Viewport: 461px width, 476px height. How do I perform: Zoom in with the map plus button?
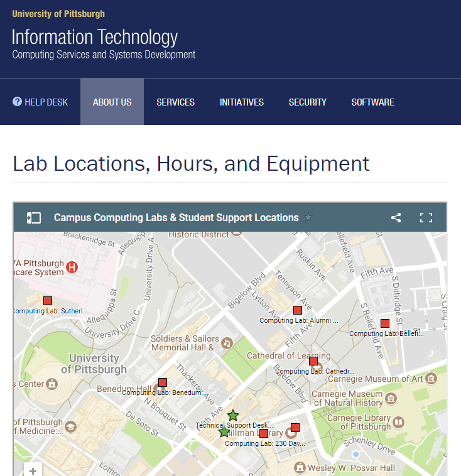[x=33, y=470]
